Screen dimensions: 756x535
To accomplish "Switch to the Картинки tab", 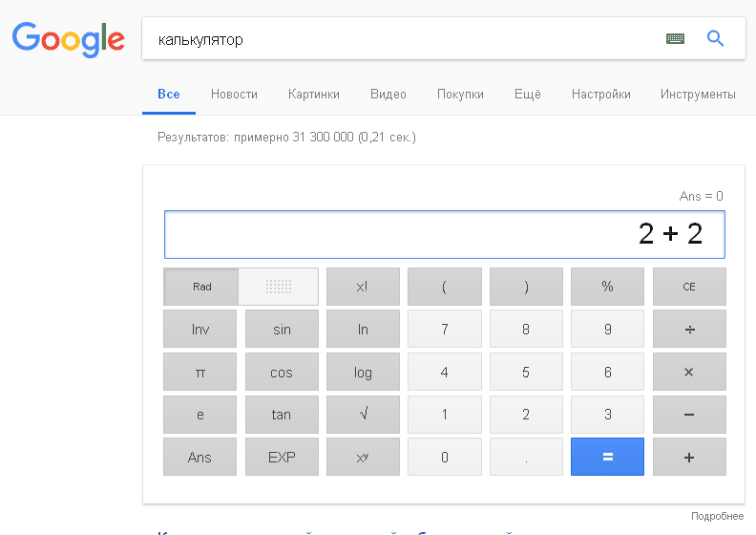I will pyautogui.click(x=313, y=94).
